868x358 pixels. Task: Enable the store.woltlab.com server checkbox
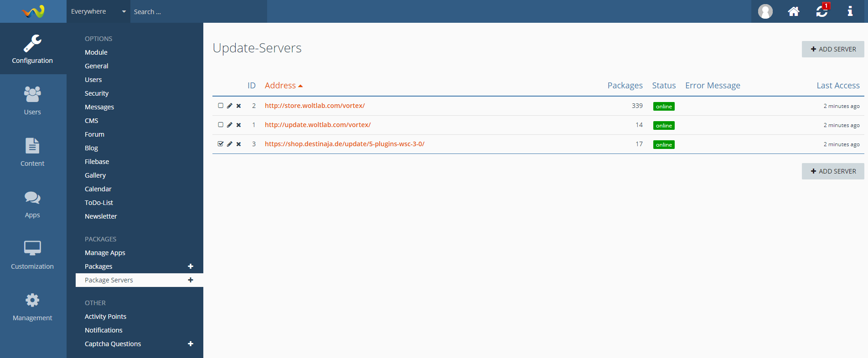(x=221, y=106)
